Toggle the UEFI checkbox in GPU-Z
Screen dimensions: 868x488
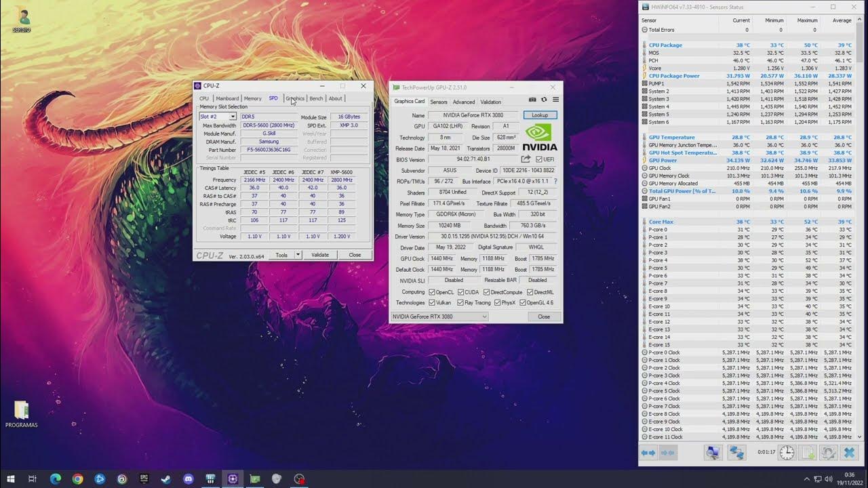coord(539,159)
